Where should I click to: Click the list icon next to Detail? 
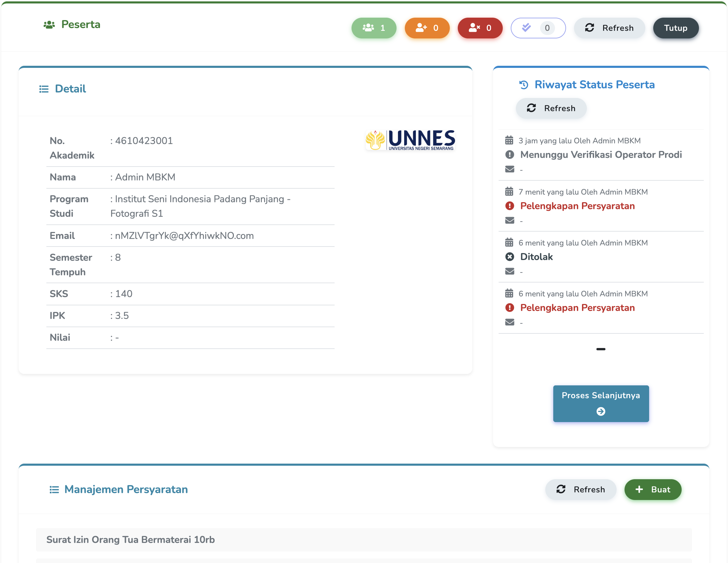coord(44,89)
